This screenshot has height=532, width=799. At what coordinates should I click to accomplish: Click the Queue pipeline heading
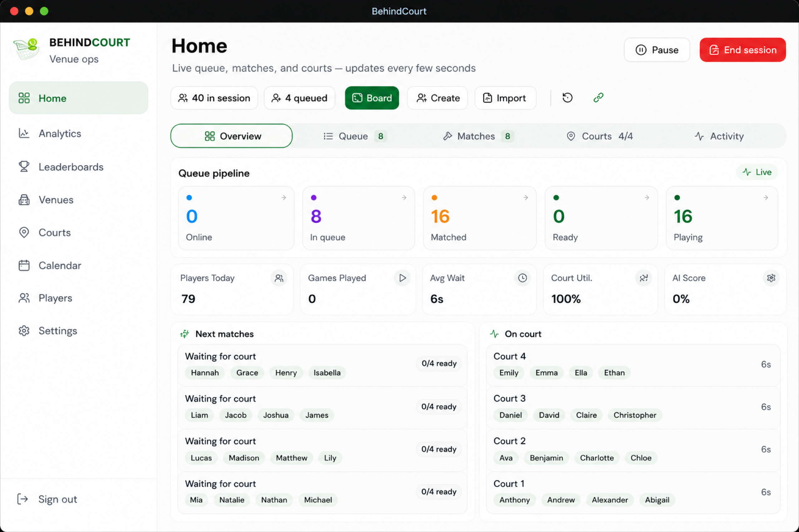tap(214, 173)
